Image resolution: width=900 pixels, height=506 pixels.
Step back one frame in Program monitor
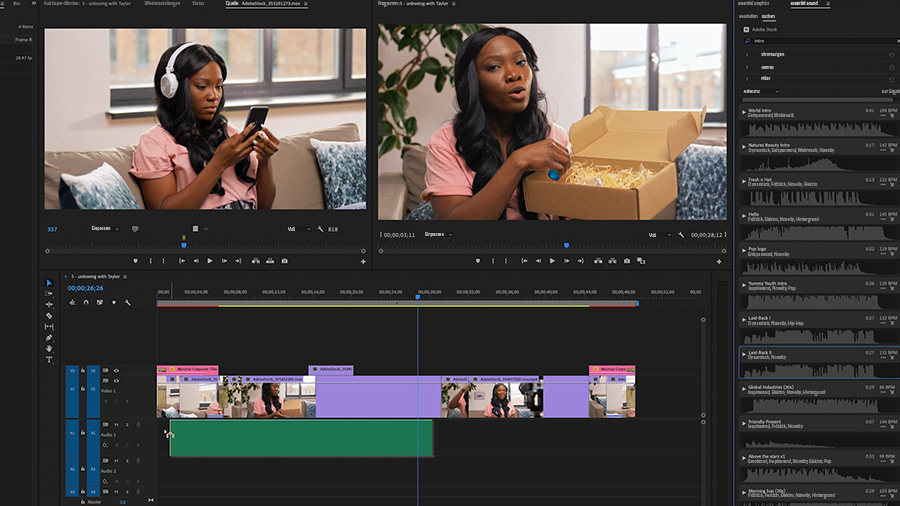[x=538, y=261]
